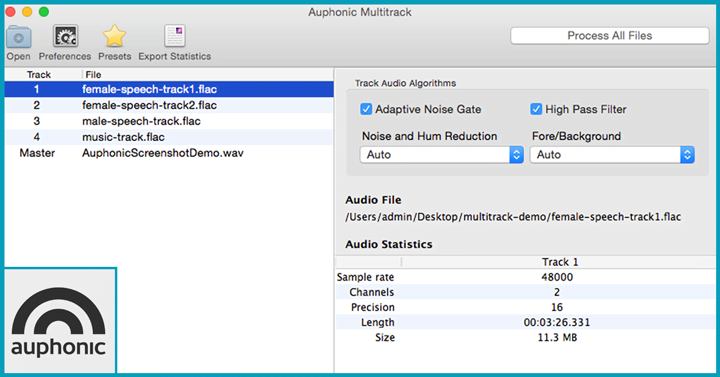Click the Length row label
720x377 pixels.
pos(377,322)
